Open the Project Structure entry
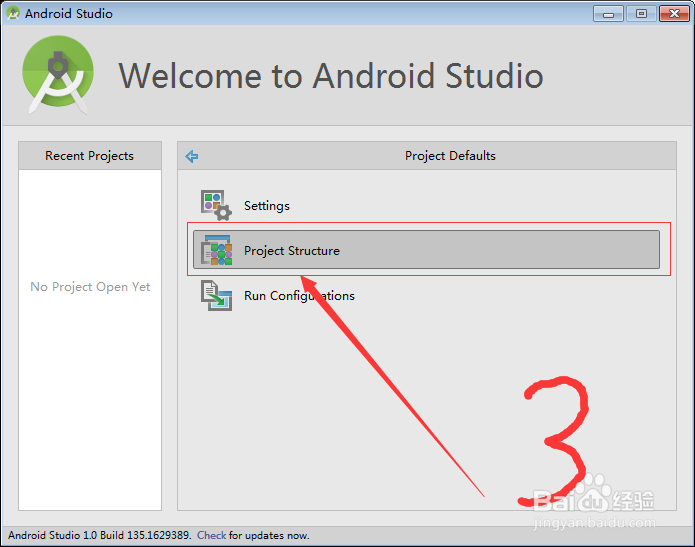 point(426,250)
